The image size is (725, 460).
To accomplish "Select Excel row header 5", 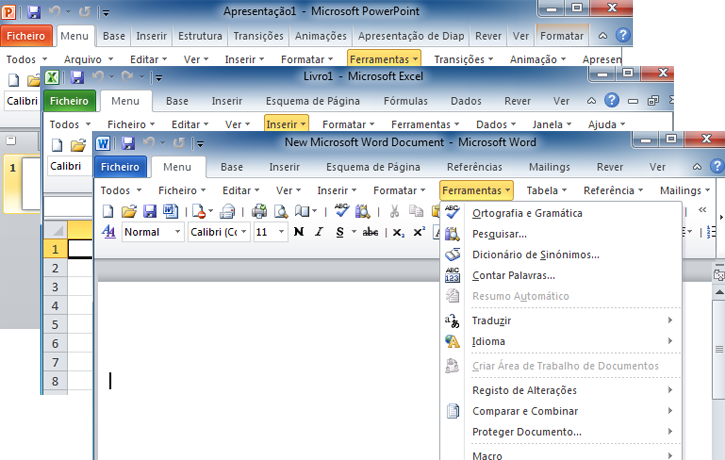I will point(55,325).
